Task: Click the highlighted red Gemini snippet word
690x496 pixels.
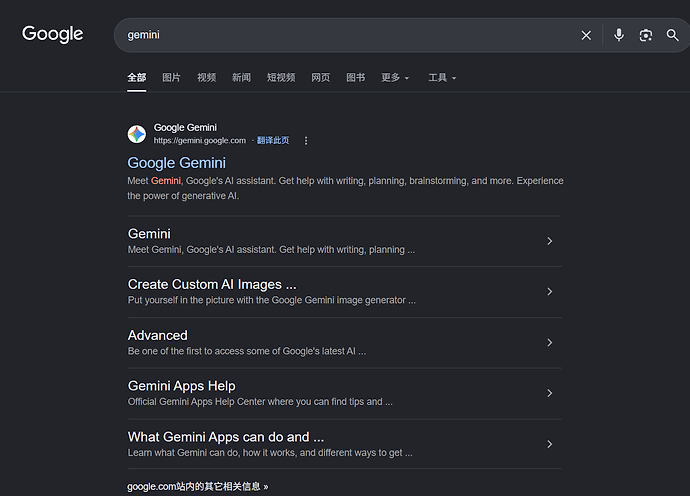Action: [166, 181]
